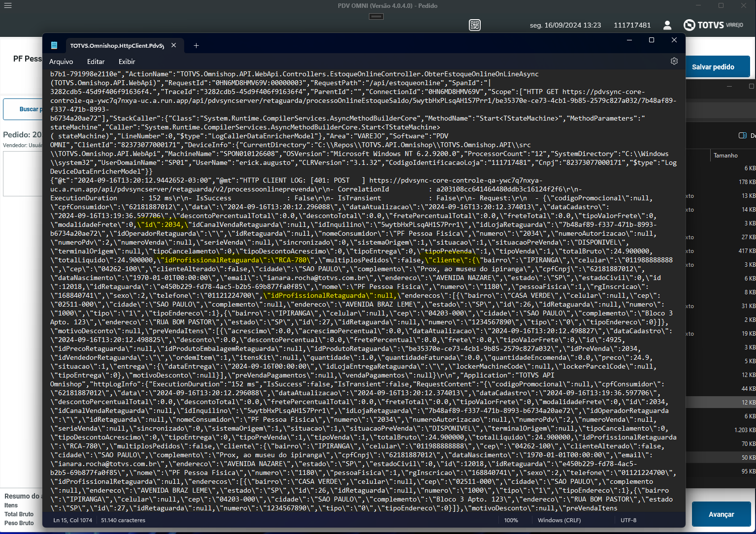
Task: Minimize the Notepad window
Action: (629, 40)
